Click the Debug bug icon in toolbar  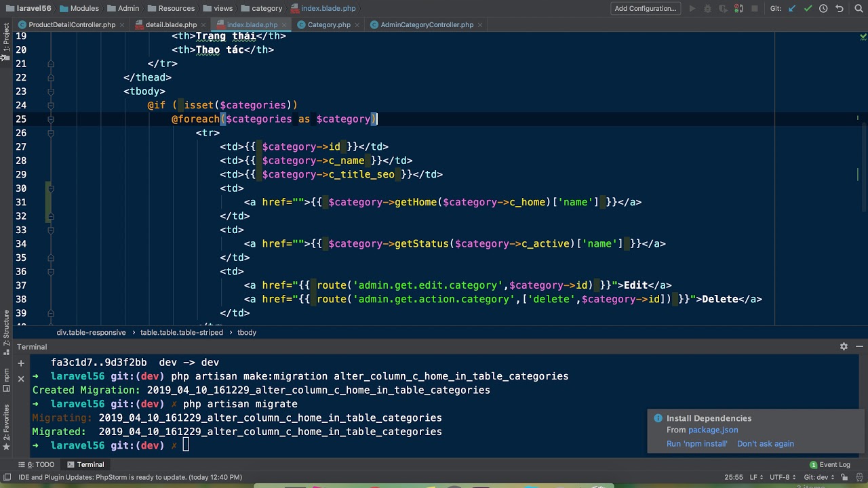tap(707, 9)
